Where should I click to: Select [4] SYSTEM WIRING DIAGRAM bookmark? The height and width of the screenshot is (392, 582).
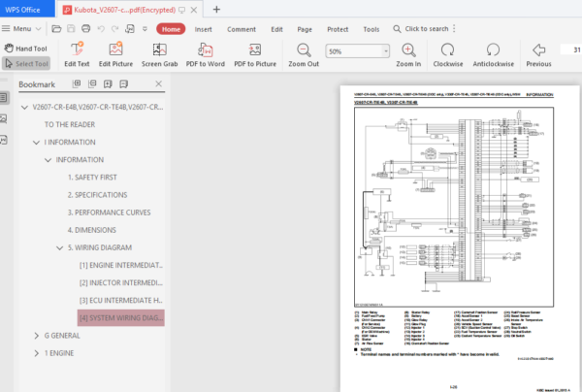[121, 317]
